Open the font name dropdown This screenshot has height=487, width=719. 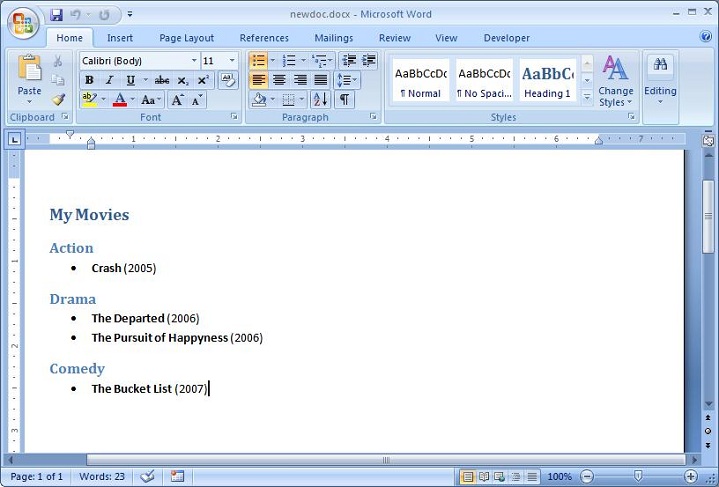194,61
